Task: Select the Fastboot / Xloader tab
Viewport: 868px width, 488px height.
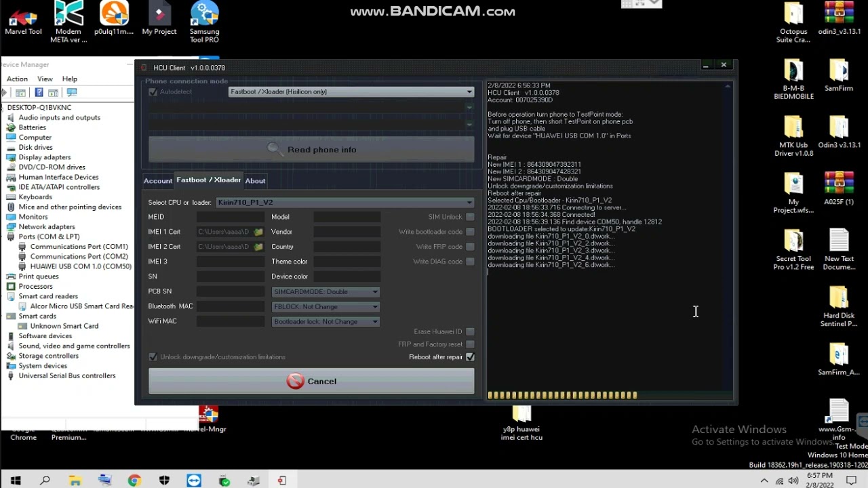Action: [209, 180]
